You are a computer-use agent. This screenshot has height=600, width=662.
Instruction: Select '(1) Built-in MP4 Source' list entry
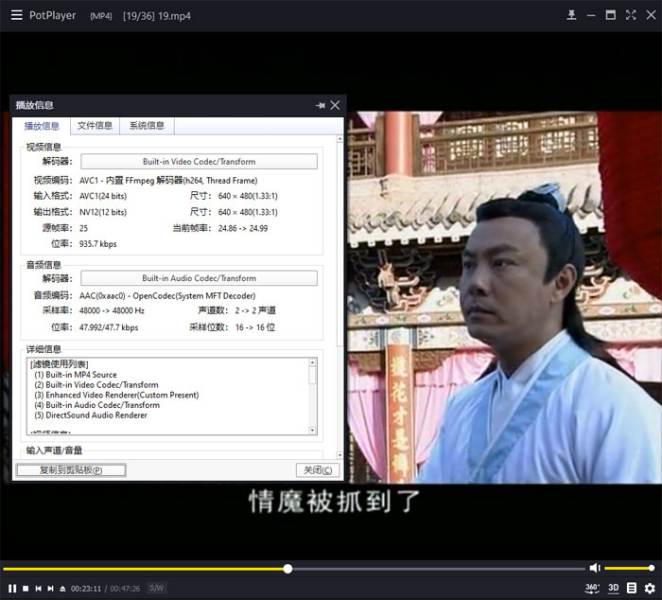point(76,375)
